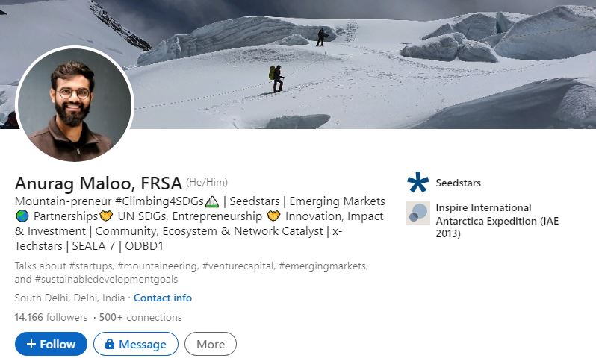The image size is (596, 364).
Task: Click the 14,166 followers count
Action: click(51, 317)
